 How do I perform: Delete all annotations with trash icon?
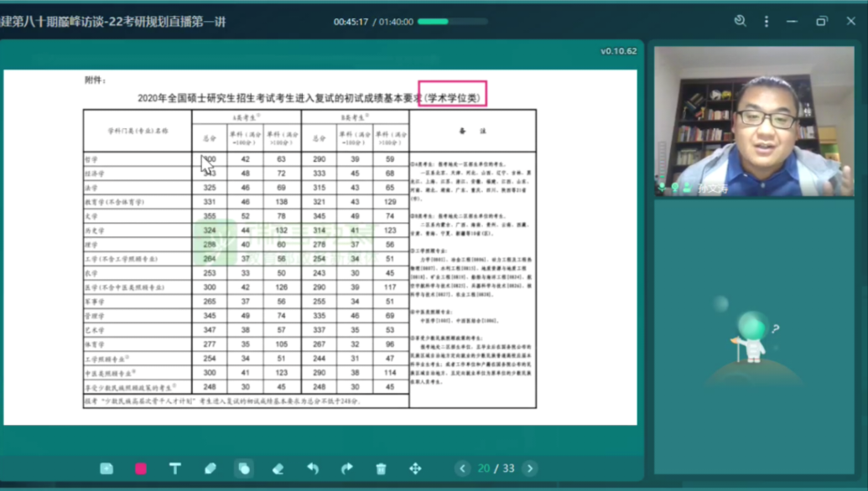pyautogui.click(x=381, y=468)
